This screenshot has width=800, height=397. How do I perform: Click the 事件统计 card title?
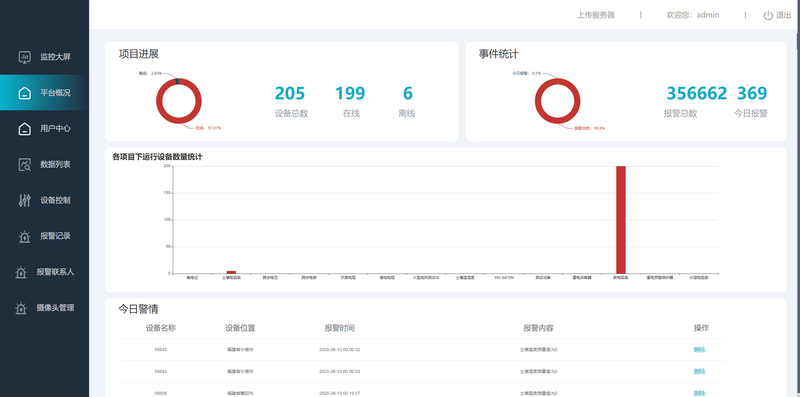[498, 54]
